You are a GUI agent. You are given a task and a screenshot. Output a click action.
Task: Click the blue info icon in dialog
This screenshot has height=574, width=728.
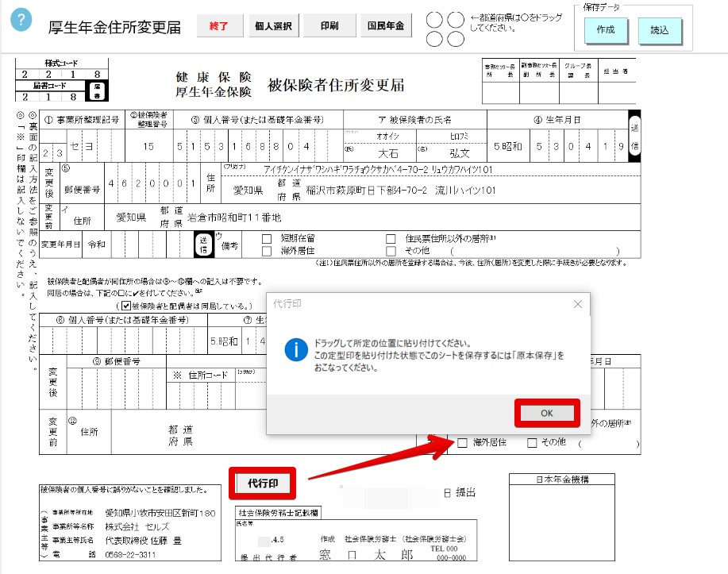[296, 349]
